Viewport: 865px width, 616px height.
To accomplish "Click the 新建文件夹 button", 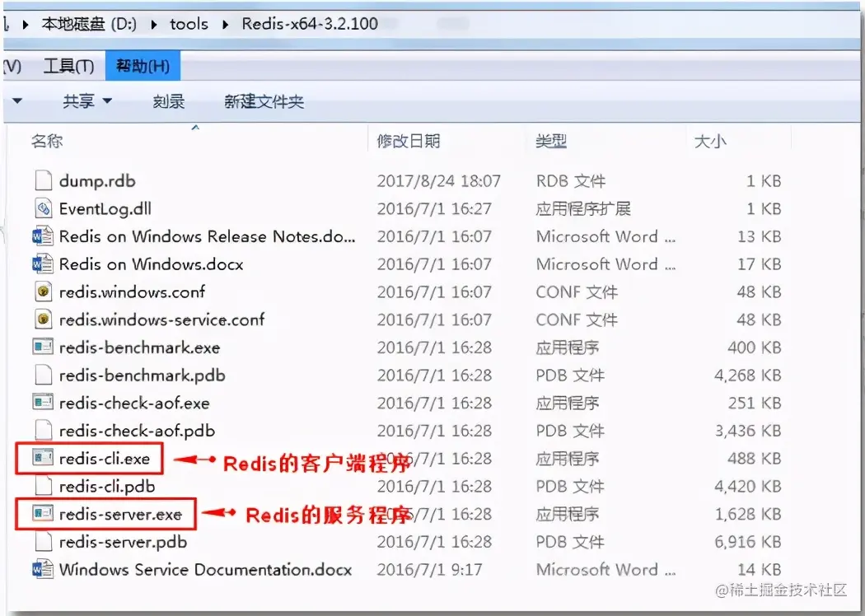I will (264, 101).
